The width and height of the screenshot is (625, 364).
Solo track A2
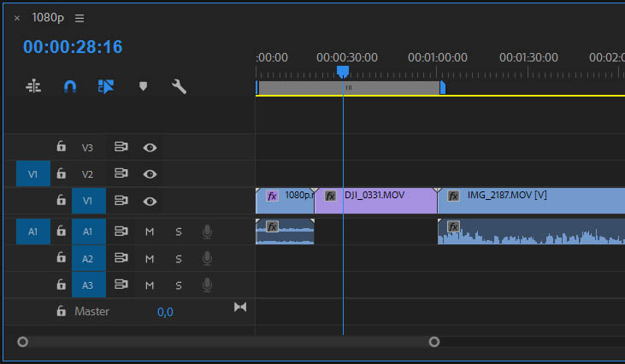click(x=179, y=259)
